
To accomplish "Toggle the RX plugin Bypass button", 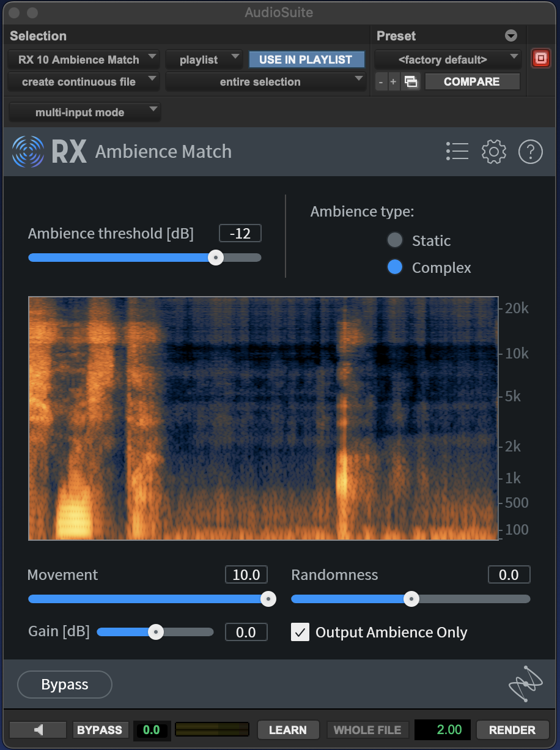I will pos(65,685).
